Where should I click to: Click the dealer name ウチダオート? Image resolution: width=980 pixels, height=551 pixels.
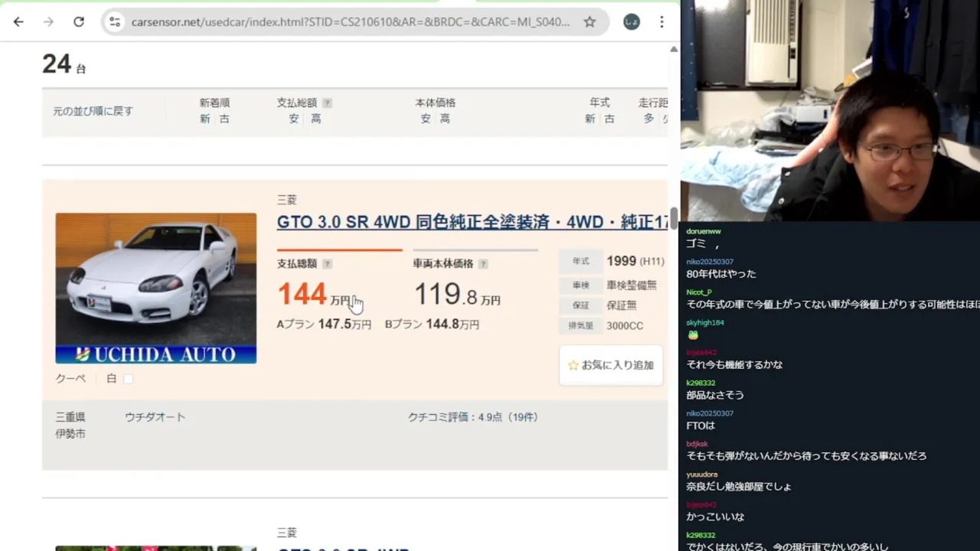155,417
